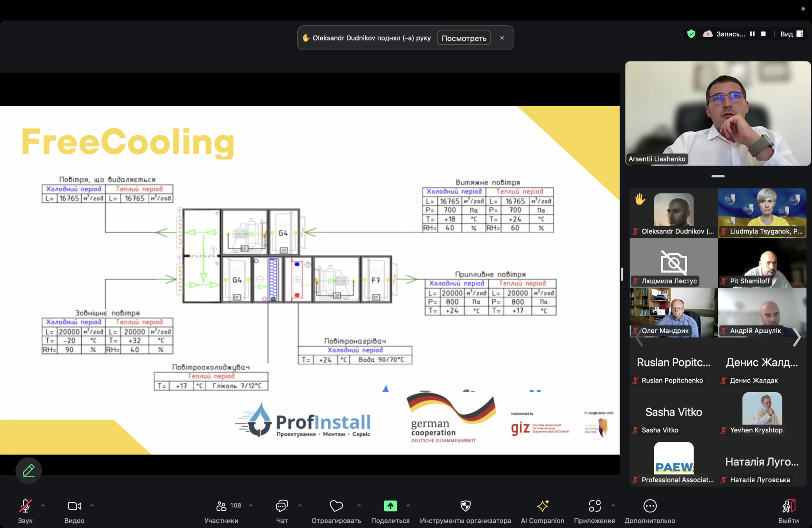Click Посмотреть in raised hand notification
812x528 pixels.
coord(464,38)
